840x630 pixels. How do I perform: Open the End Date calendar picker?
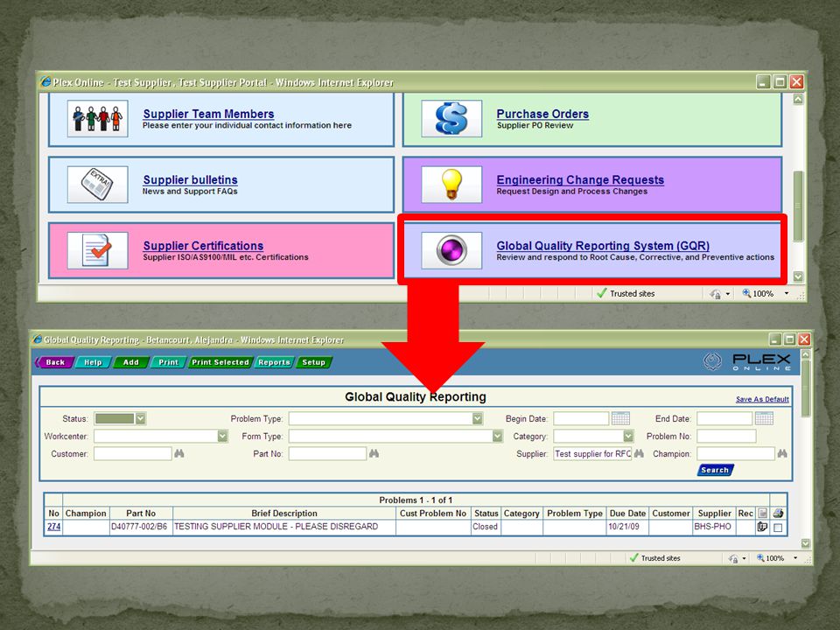(764, 418)
